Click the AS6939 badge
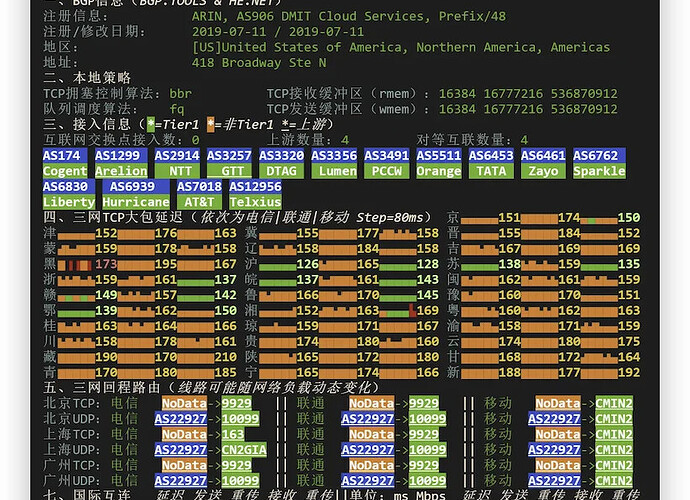Screen dimensions: 690x500 (136, 187)
